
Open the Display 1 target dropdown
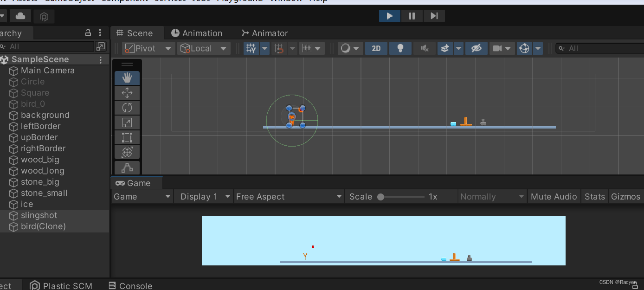tap(203, 196)
